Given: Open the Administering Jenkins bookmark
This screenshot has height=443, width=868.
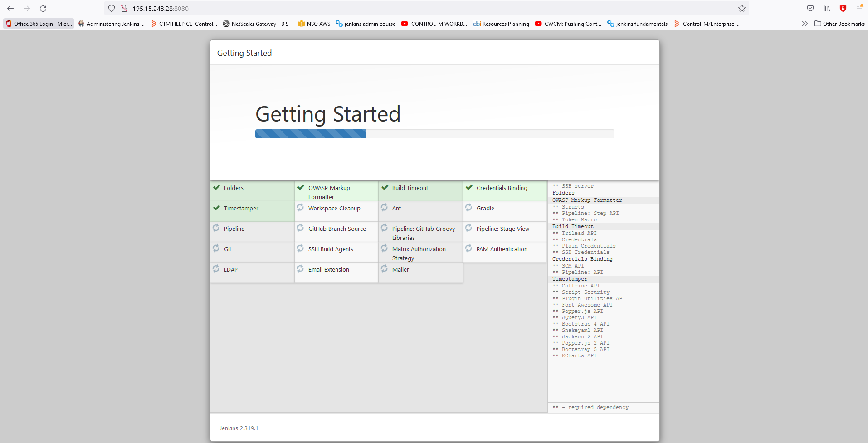Looking at the screenshot, I should pyautogui.click(x=112, y=24).
